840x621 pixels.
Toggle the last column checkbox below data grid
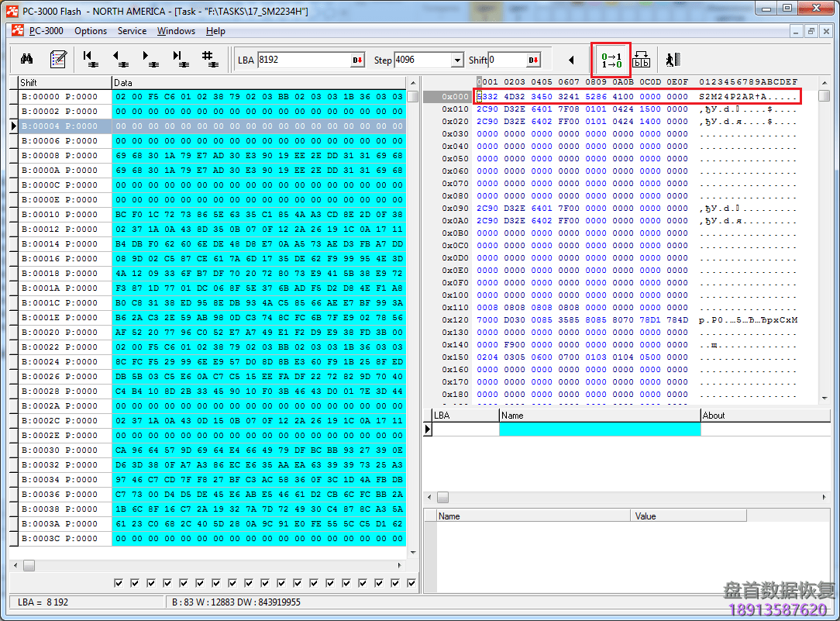coord(411,583)
